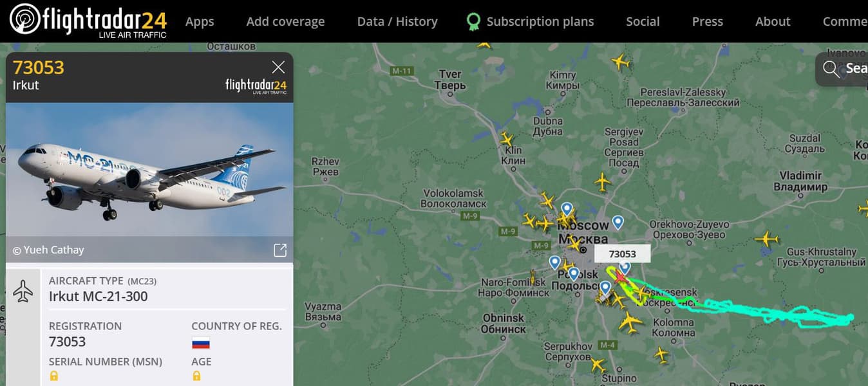Go to Subscription plans

[540, 21]
